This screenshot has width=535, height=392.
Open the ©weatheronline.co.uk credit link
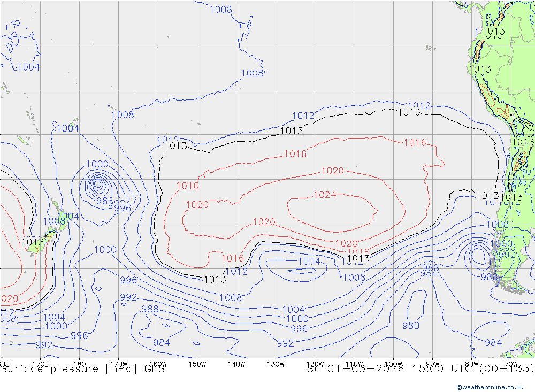pyautogui.click(x=490, y=387)
